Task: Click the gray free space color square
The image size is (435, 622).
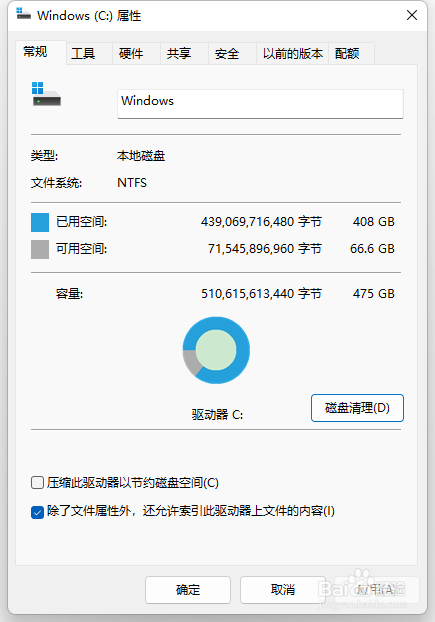Action: pyautogui.click(x=40, y=250)
